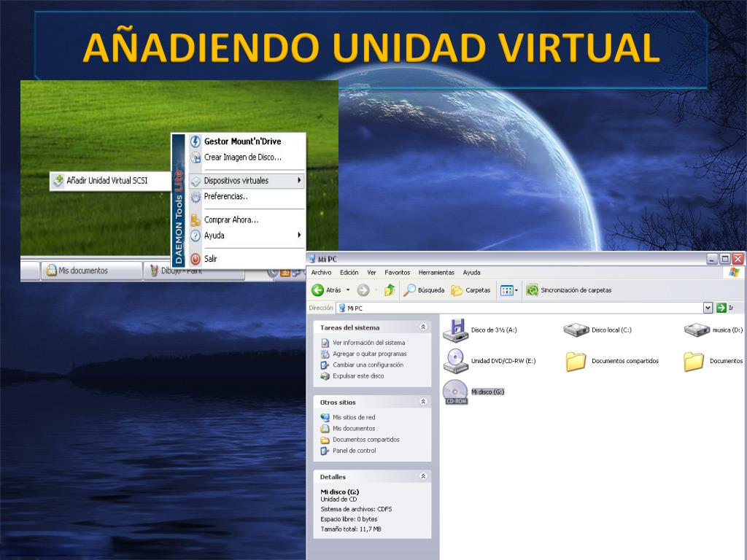Open the Herramientas menu in Mi PC

click(436, 273)
